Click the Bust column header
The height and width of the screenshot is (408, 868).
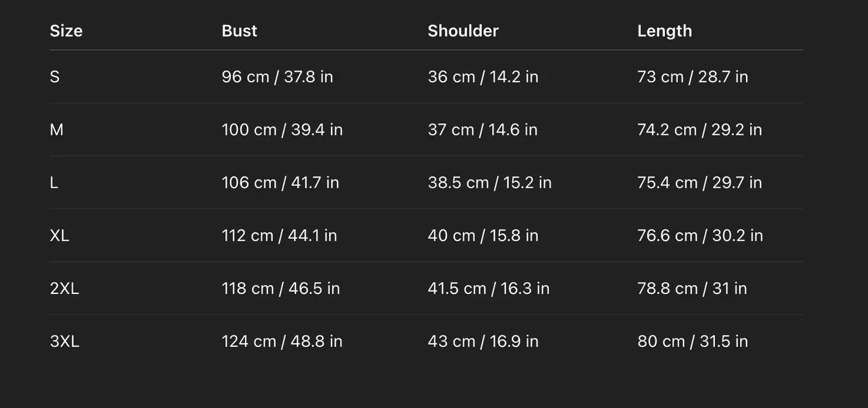pos(239,31)
